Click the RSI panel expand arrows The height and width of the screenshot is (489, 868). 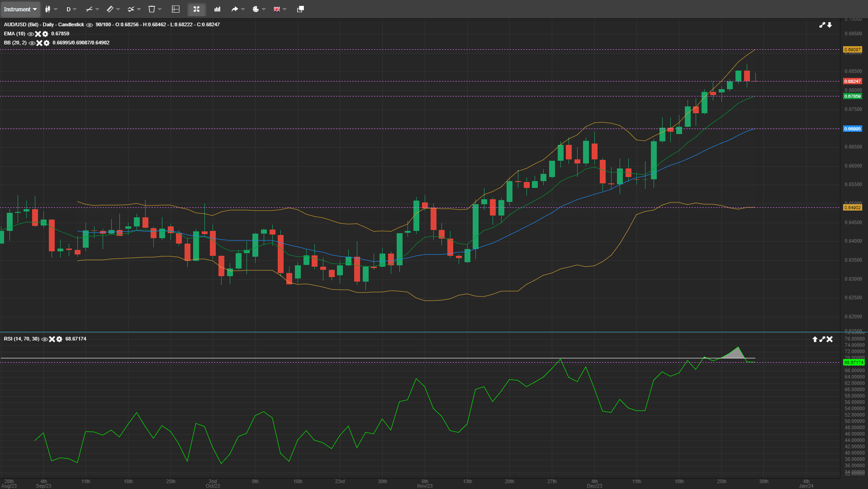tap(822, 339)
